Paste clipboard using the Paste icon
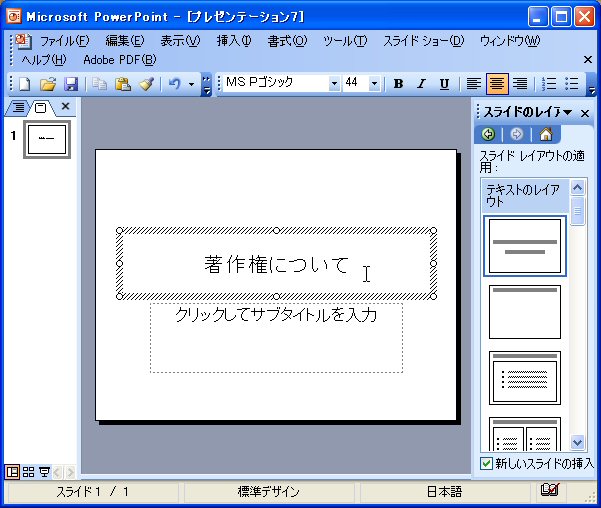The height and width of the screenshot is (508, 601). tap(123, 84)
